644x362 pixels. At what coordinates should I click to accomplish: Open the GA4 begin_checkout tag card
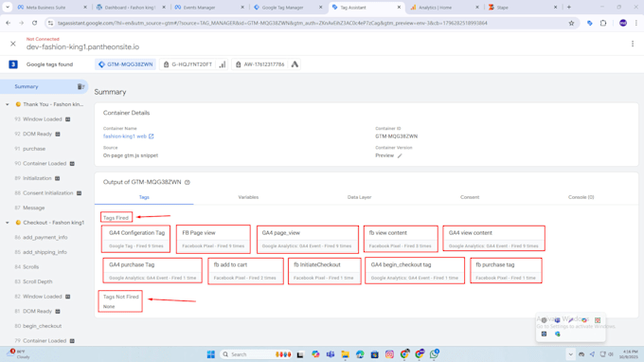tap(415, 270)
